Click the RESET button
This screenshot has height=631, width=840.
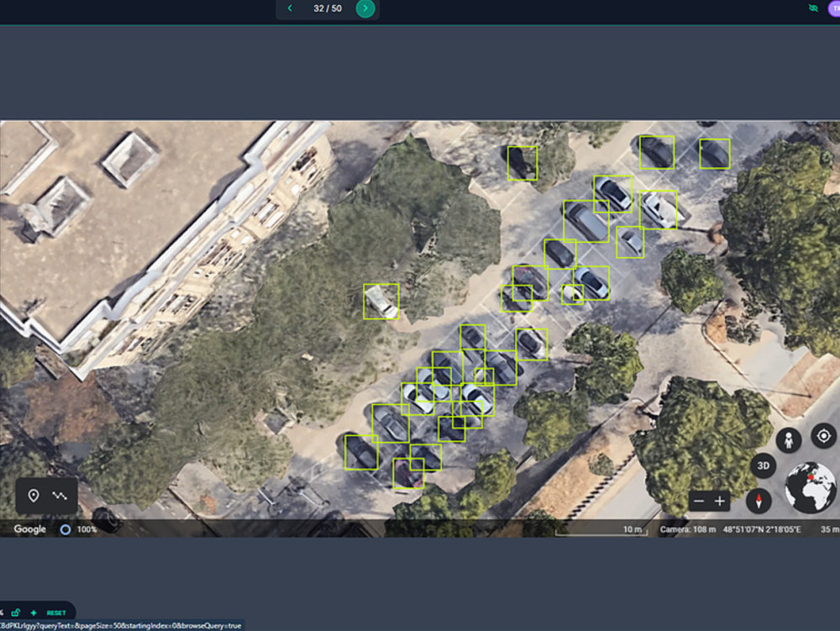55,612
